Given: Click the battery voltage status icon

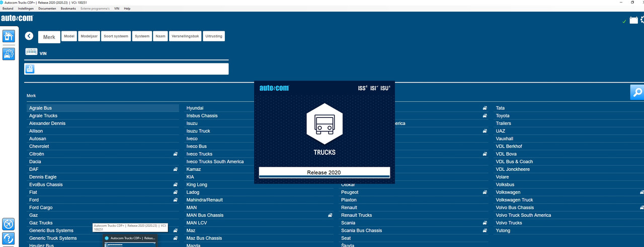Looking at the screenshot, I should coord(633,20).
